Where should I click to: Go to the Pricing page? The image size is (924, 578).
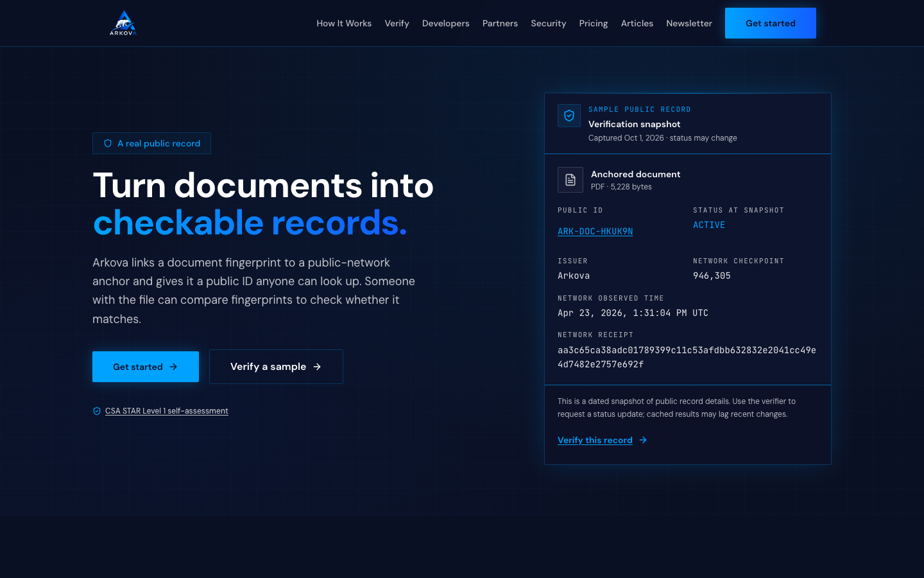click(594, 23)
